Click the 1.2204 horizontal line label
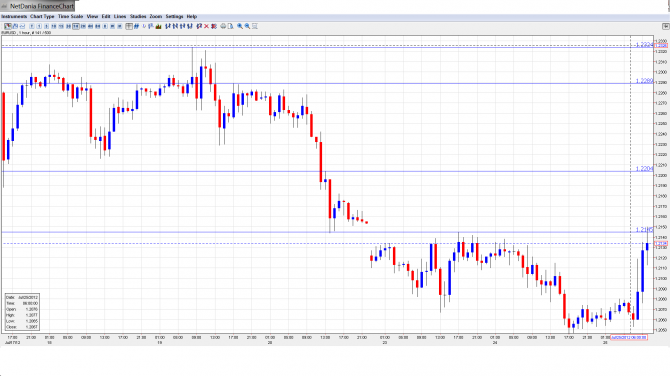This screenshot has height=376, width=670. pyautogui.click(x=644, y=169)
